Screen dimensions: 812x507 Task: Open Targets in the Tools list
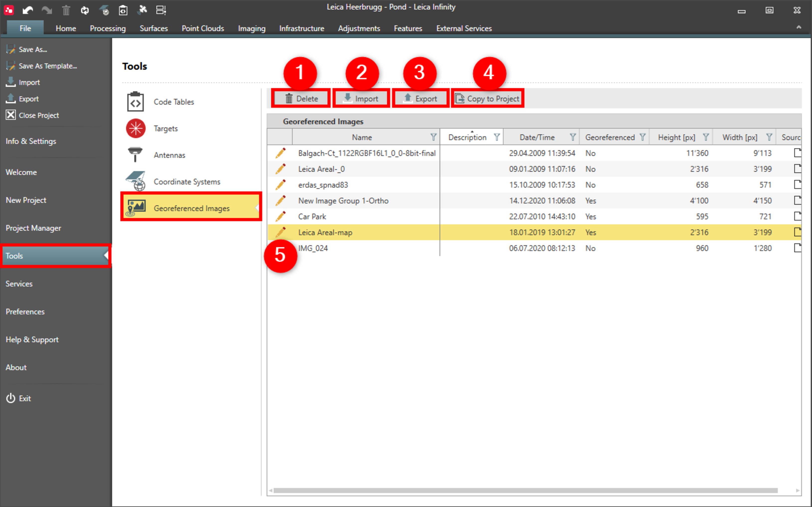191,128
